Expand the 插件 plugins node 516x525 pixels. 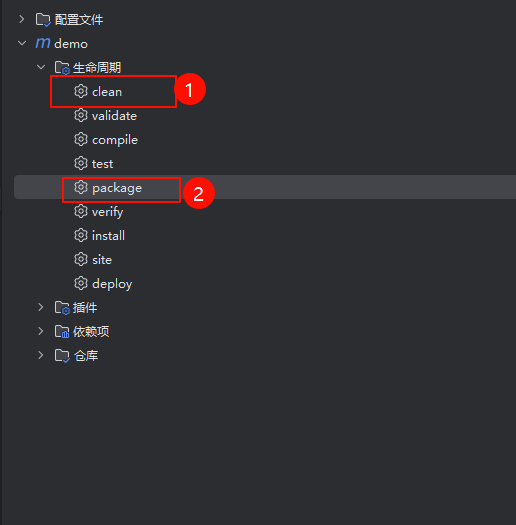click(x=41, y=307)
